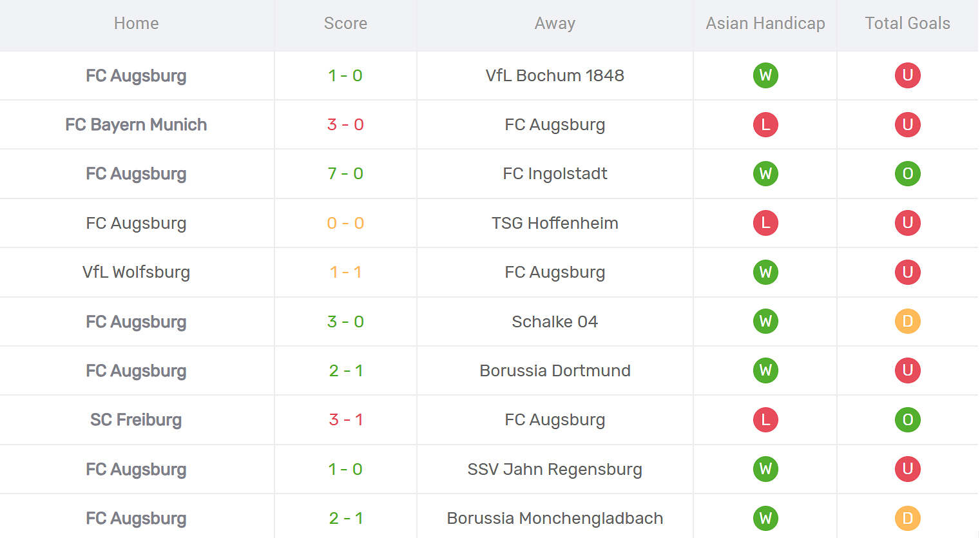Select the Asian Handicap column header

coord(765,23)
